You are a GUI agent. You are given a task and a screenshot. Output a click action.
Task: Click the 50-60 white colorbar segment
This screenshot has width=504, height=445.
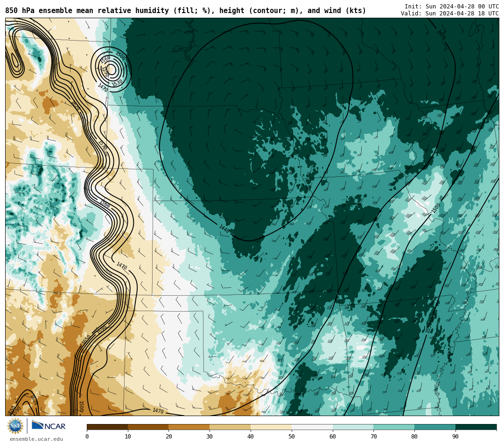click(x=312, y=427)
